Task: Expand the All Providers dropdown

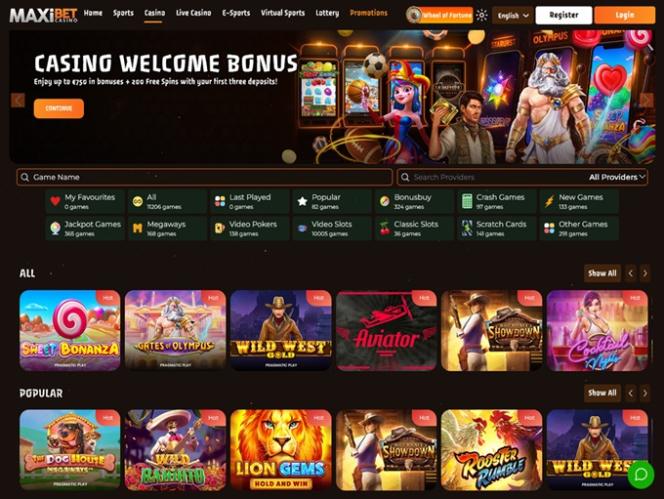Action: pos(617,177)
